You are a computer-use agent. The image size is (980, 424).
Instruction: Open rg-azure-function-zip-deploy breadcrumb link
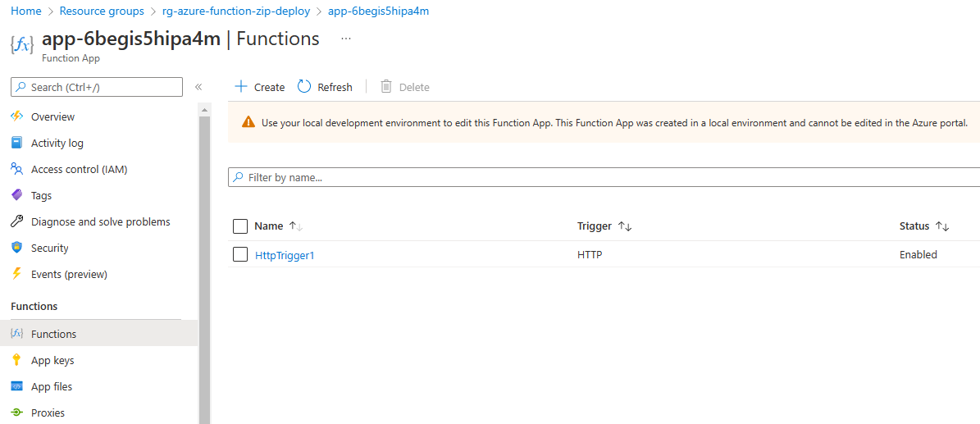235,11
